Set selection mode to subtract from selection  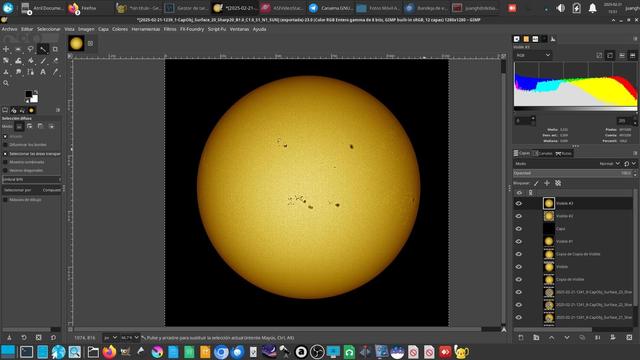[x=40, y=127]
